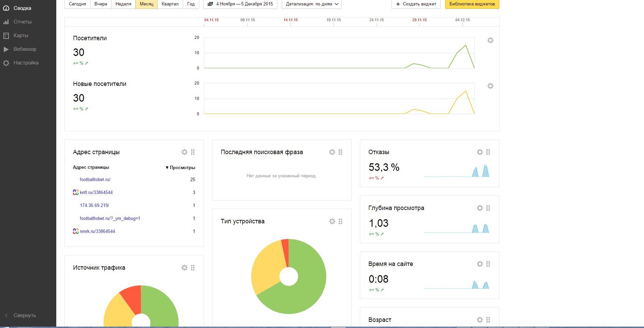Click the Адрес страницы column header
This screenshot has height=328, width=644.
pos(91,167)
